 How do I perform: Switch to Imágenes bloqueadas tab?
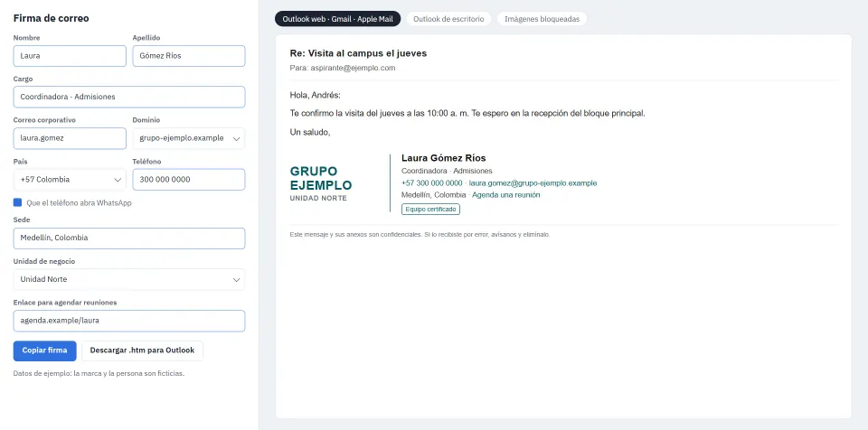coord(542,19)
